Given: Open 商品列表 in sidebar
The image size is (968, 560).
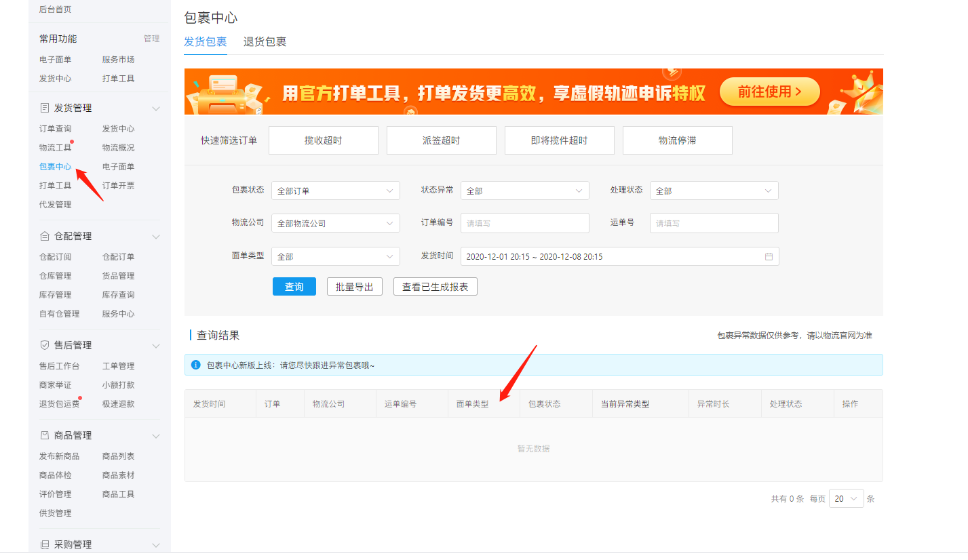Looking at the screenshot, I should (119, 456).
